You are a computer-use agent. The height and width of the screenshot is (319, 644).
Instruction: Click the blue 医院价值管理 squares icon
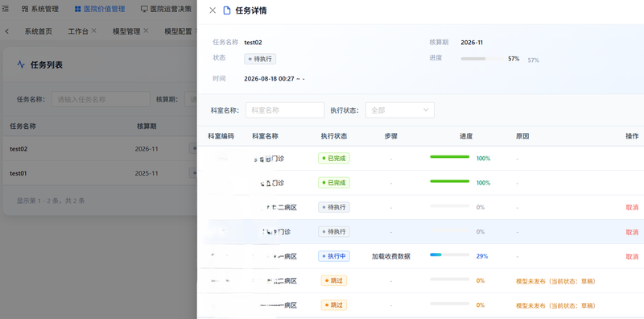(77, 9)
